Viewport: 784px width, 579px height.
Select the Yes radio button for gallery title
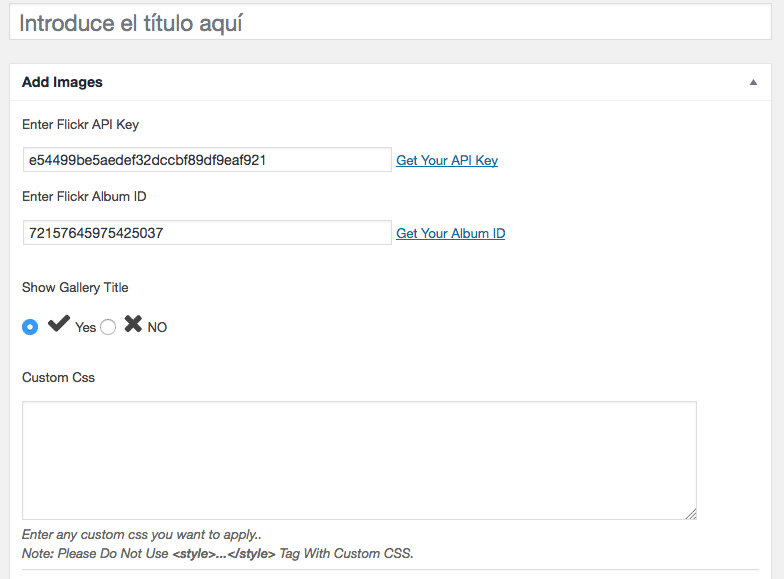[x=30, y=327]
